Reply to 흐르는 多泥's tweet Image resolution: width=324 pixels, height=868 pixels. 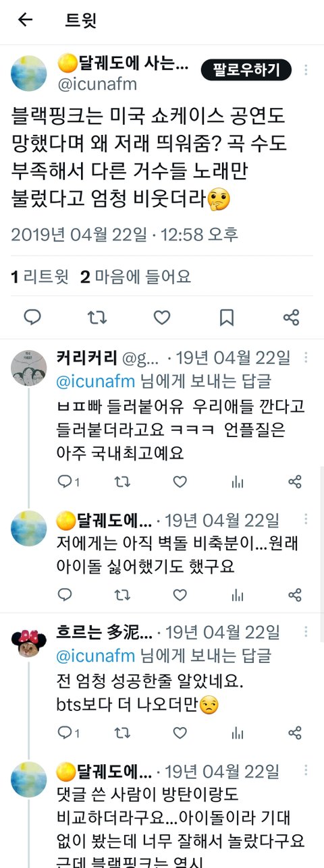tap(65, 732)
